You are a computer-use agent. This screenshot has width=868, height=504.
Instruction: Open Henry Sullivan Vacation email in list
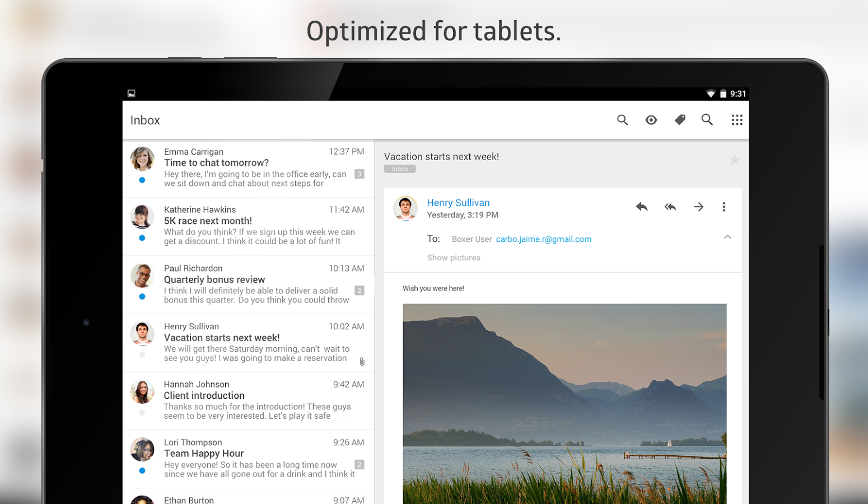point(248,343)
